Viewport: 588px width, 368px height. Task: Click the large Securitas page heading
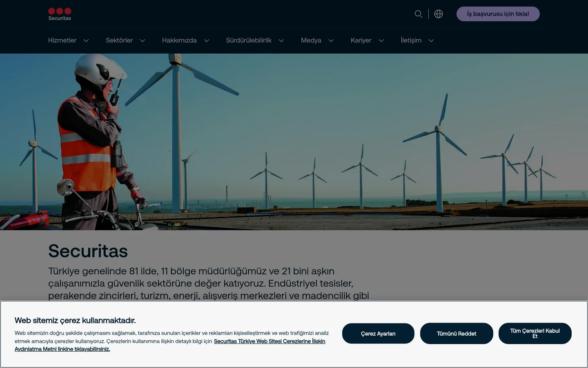(88, 251)
